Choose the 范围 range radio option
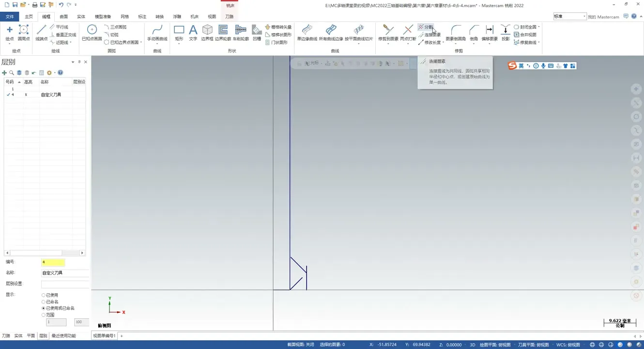Image resolution: width=644 pixels, height=349 pixels. click(x=44, y=315)
